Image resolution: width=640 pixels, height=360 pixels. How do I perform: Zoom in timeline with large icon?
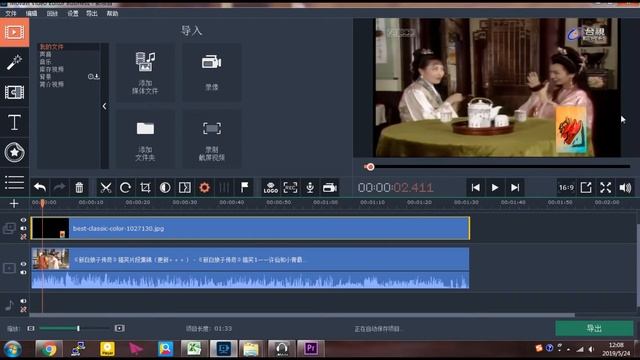(119, 328)
